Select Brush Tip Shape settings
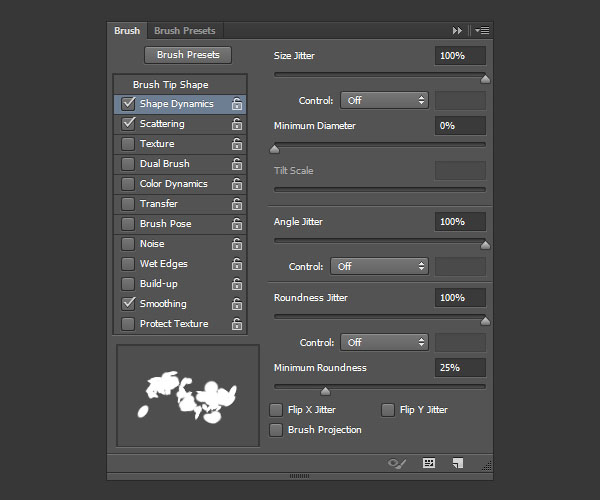The image size is (600, 500). 171,85
